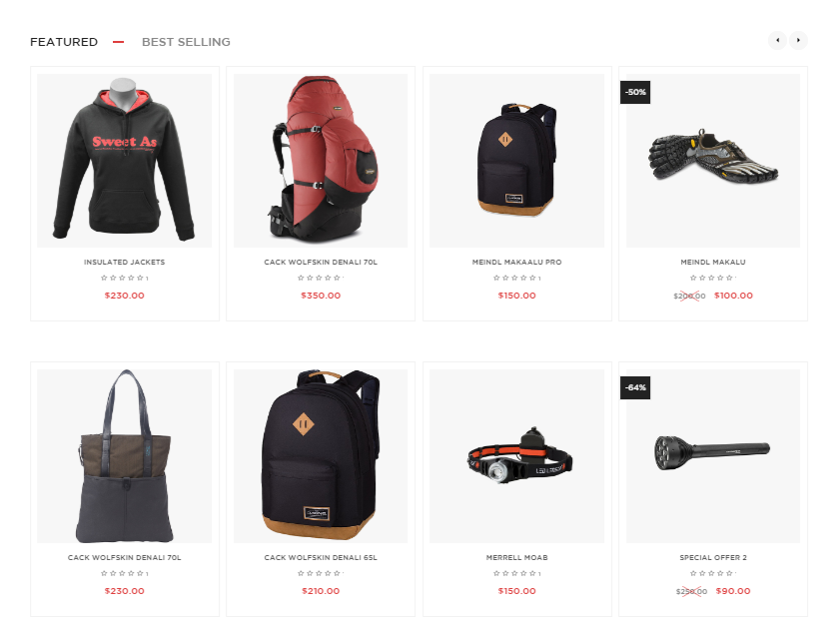This screenshot has height=622, width=840.
Task: Click the Special Offer 2 product name
Action: [x=713, y=557]
